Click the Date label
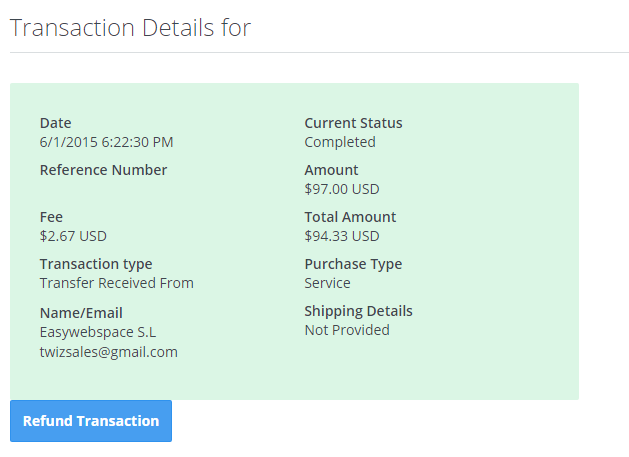Image resolution: width=629 pixels, height=457 pixels. tap(56, 123)
